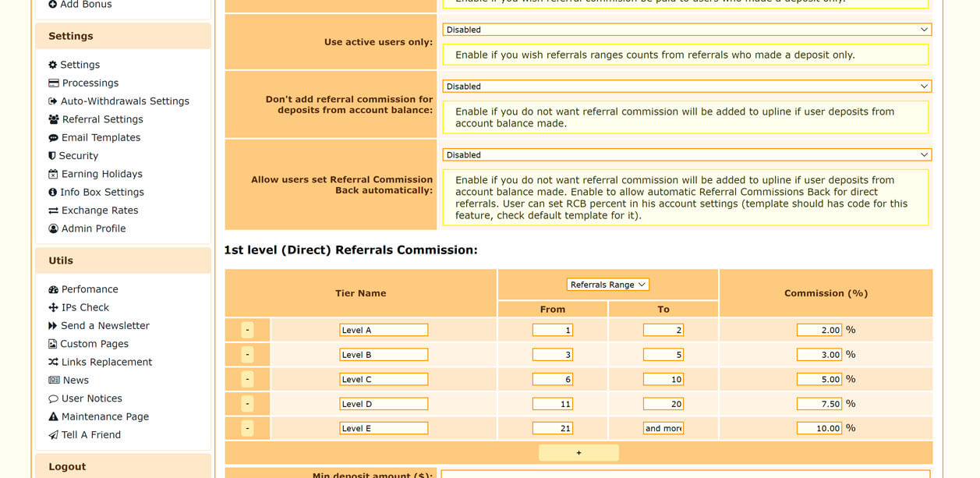Viewport: 980px width, 478px height.
Task: Select the Logout section header
Action: [x=123, y=466]
